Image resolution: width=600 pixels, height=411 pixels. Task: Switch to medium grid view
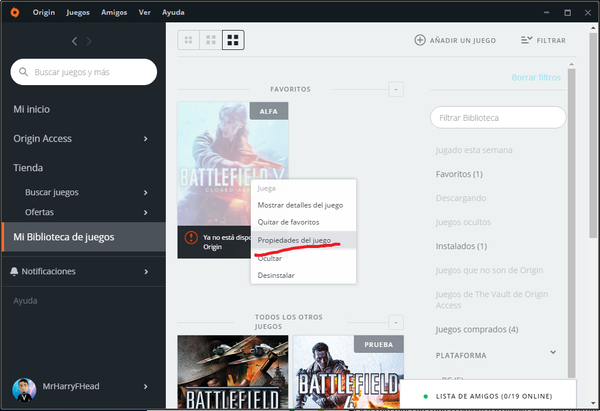210,40
